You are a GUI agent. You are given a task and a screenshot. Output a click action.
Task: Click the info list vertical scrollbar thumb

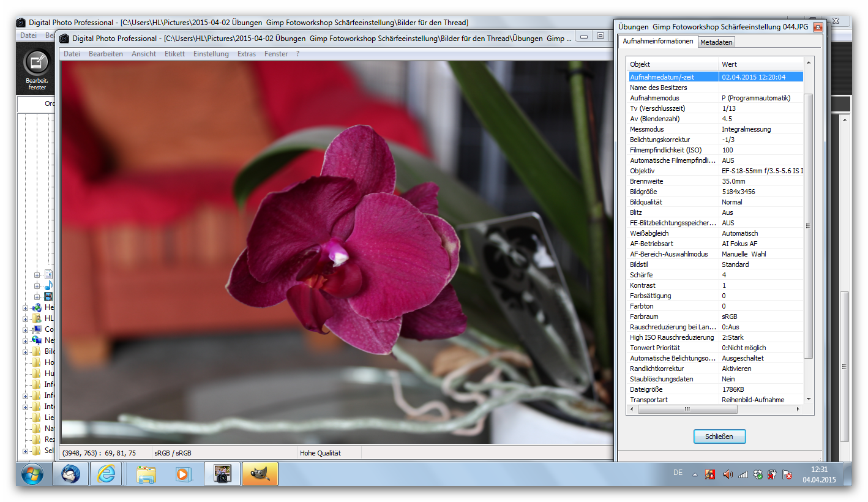[808, 226]
